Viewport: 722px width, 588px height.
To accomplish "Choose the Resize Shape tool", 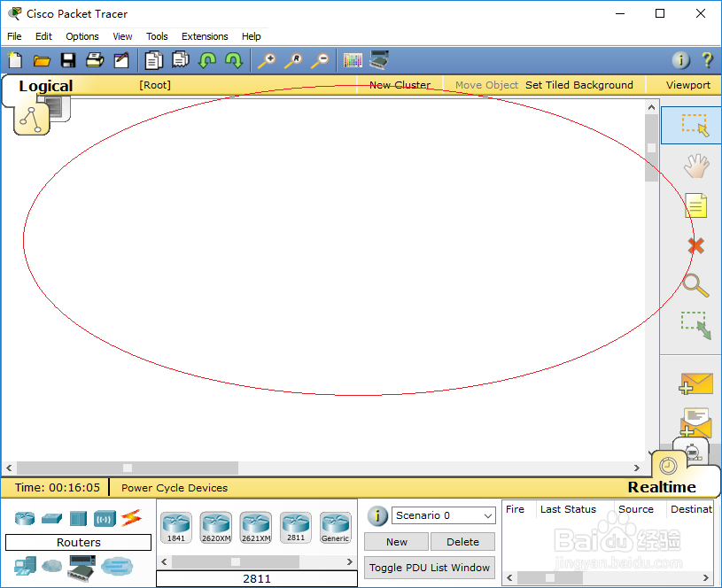I will pos(696,326).
